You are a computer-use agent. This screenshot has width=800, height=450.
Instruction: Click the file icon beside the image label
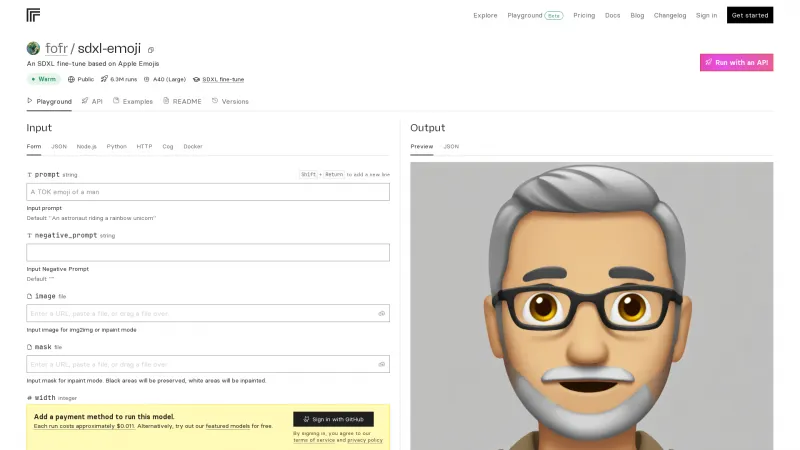[x=29, y=296]
